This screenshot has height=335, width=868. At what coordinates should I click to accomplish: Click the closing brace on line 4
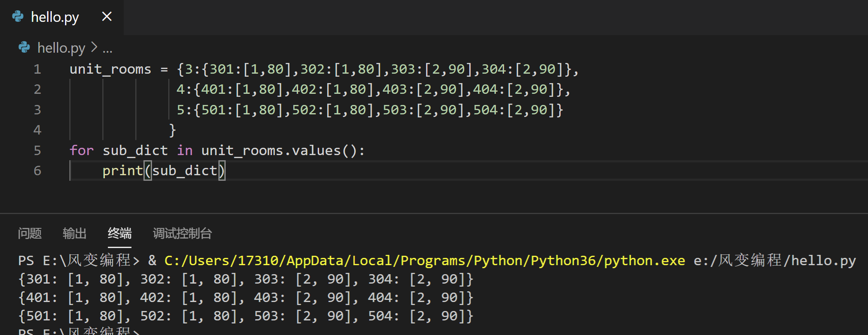(x=172, y=130)
